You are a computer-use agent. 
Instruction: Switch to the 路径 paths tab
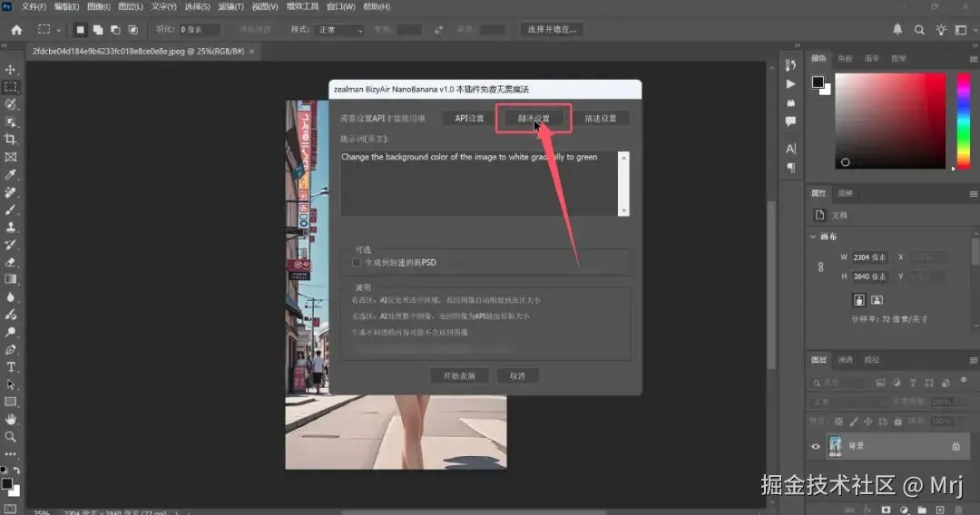point(871,360)
